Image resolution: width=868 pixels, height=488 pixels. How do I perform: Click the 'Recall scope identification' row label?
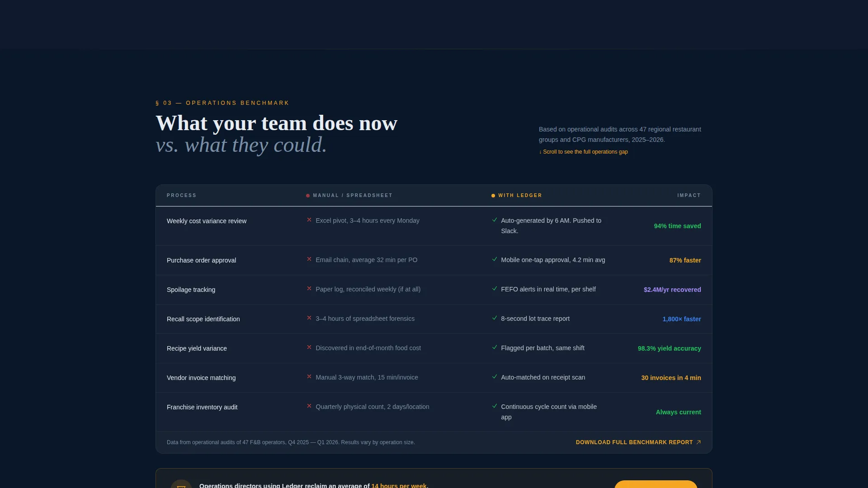203,319
